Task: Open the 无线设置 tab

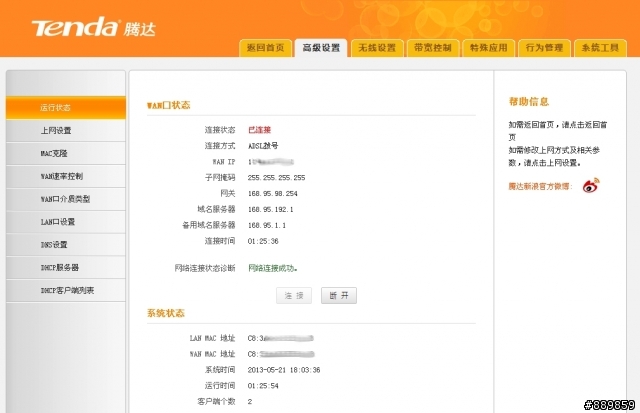Action: [377, 48]
